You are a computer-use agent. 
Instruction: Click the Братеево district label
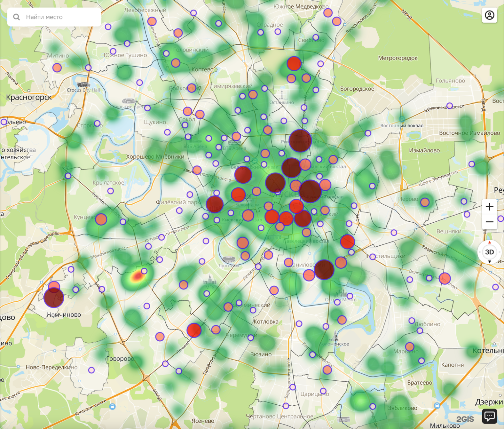(x=420, y=383)
